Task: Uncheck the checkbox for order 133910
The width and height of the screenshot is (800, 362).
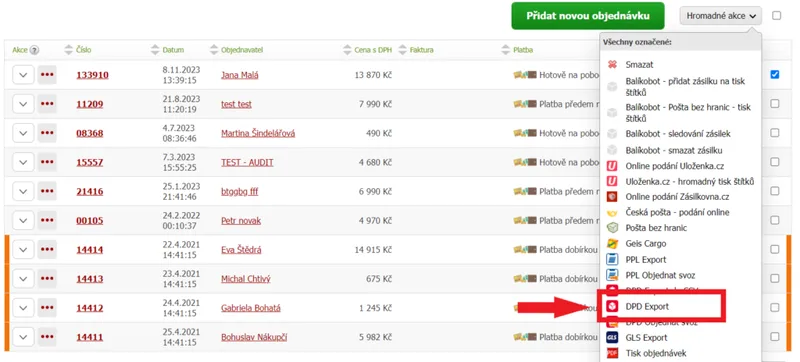Action: coord(775,74)
